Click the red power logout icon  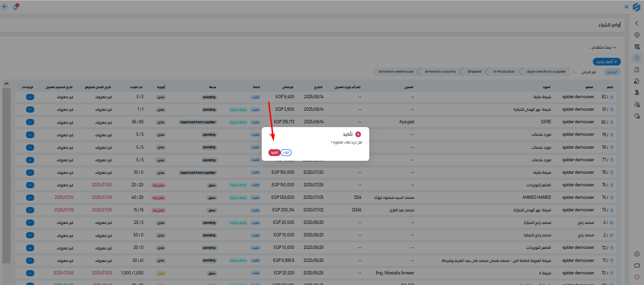click(x=637, y=277)
